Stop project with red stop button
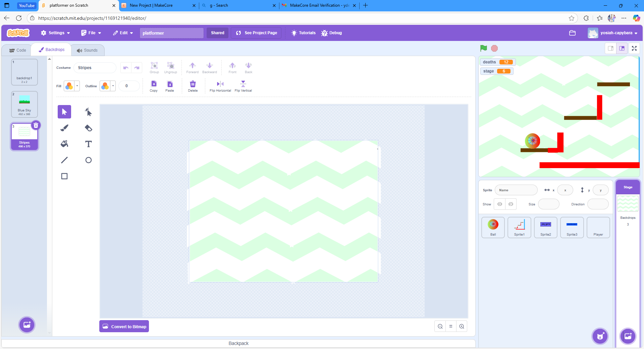The width and height of the screenshot is (644, 349). pos(494,48)
